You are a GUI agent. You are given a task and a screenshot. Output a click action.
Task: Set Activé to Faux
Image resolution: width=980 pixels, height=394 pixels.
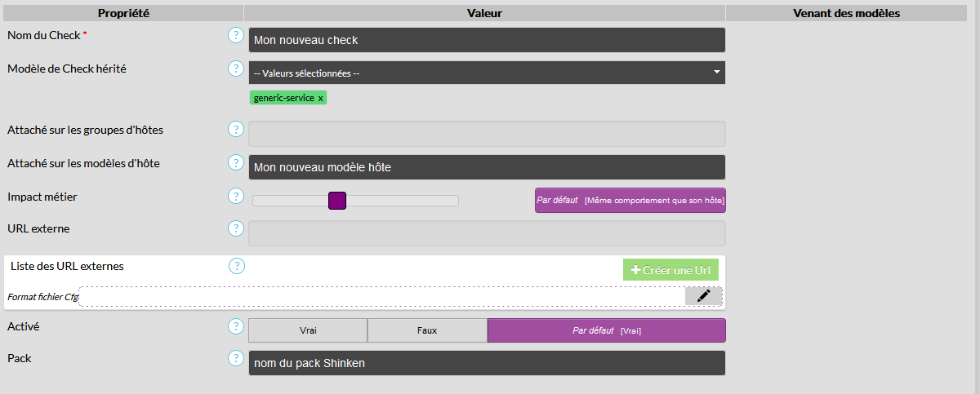click(427, 330)
